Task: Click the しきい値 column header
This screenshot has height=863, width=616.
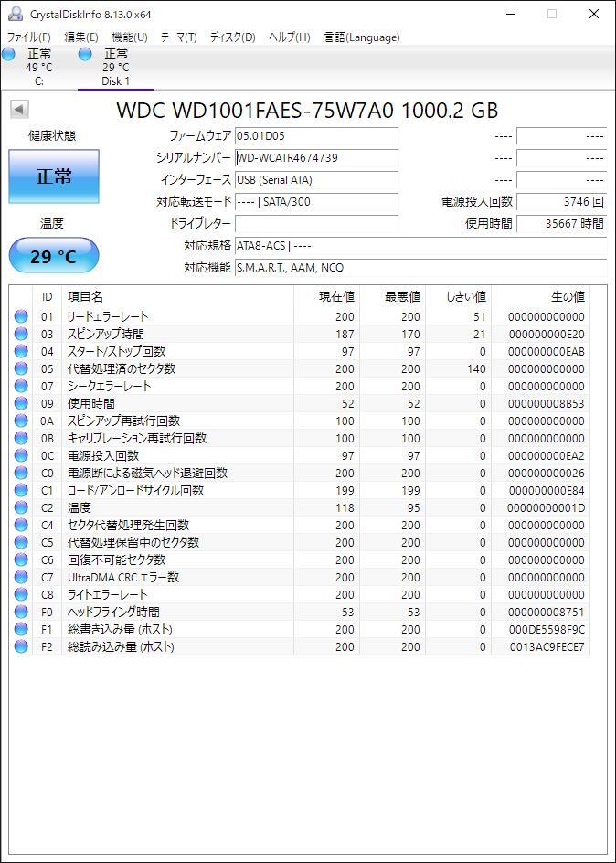Action: tap(458, 296)
